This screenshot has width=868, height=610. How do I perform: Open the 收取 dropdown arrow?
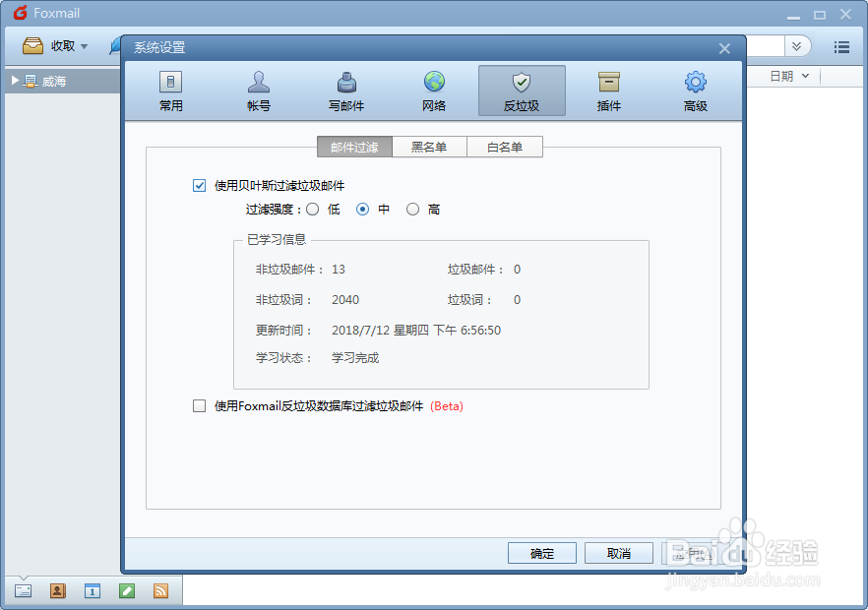[85, 46]
